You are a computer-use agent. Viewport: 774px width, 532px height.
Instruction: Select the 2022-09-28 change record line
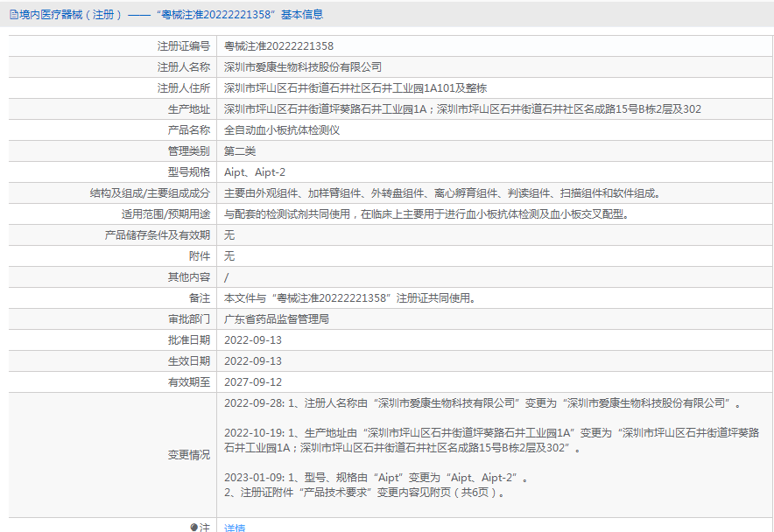(x=482, y=403)
